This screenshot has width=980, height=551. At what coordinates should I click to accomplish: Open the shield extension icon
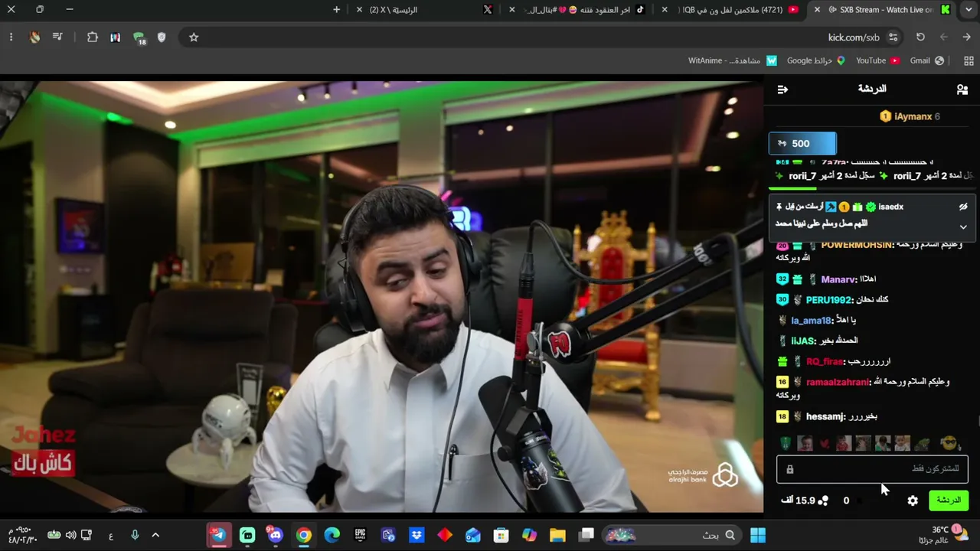click(162, 37)
